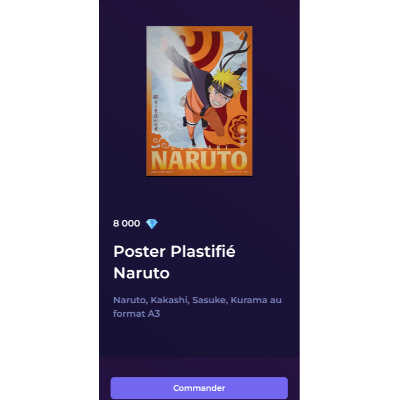Screen dimensions: 400x400
Task: Click the red spiral symbol on the poster
Action: click(203, 47)
